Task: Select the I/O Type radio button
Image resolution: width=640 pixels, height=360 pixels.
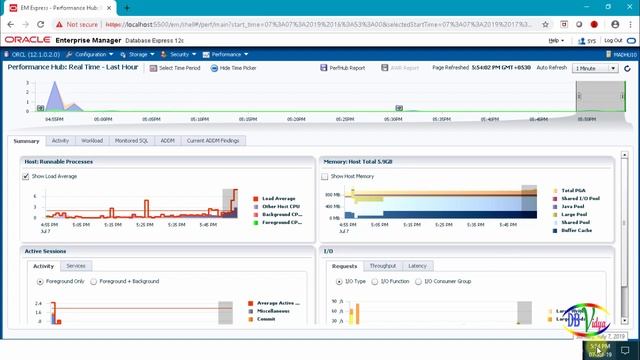Action: point(339,282)
